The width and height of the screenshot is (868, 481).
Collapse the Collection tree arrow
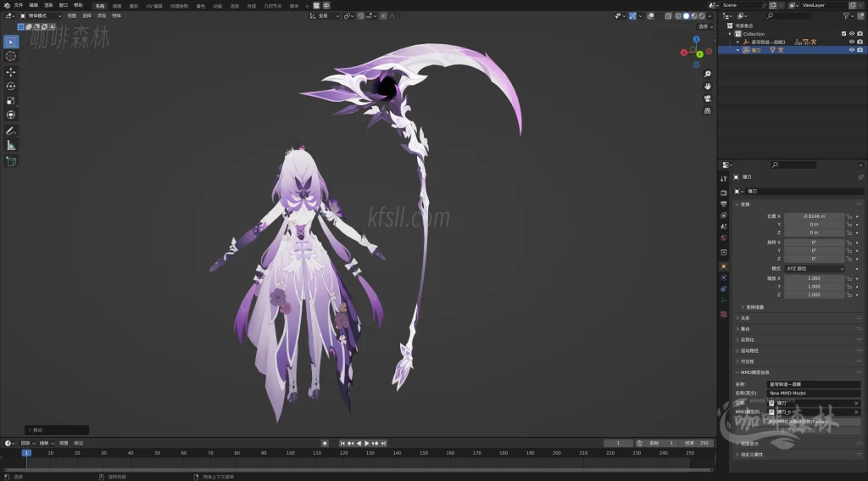tap(730, 34)
